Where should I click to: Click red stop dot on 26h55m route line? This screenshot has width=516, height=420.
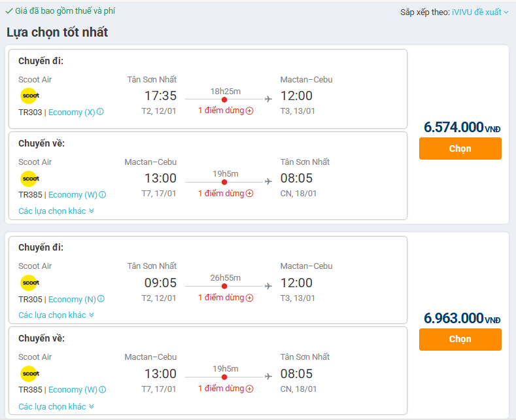[224, 287]
